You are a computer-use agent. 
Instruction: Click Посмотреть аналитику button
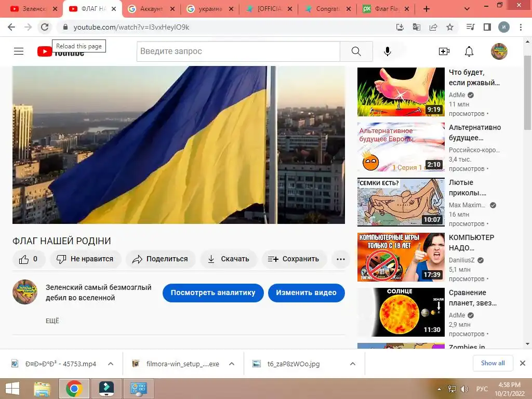(213, 293)
